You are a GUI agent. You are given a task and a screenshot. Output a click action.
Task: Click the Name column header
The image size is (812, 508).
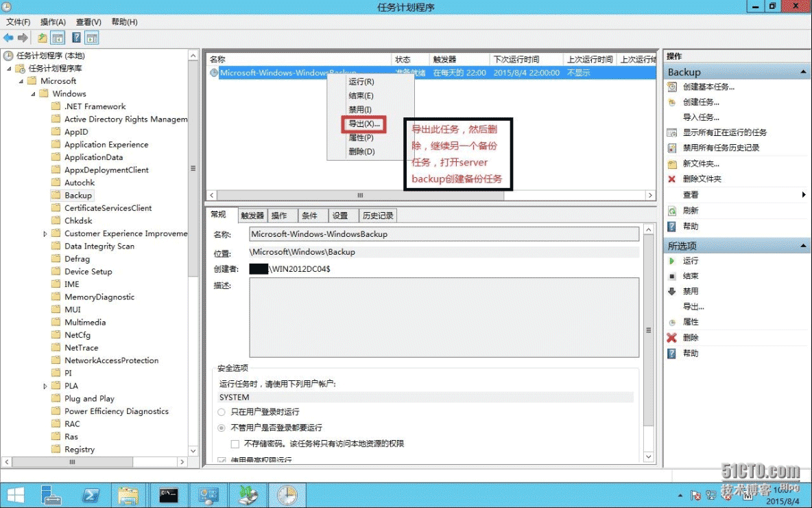tap(299, 60)
